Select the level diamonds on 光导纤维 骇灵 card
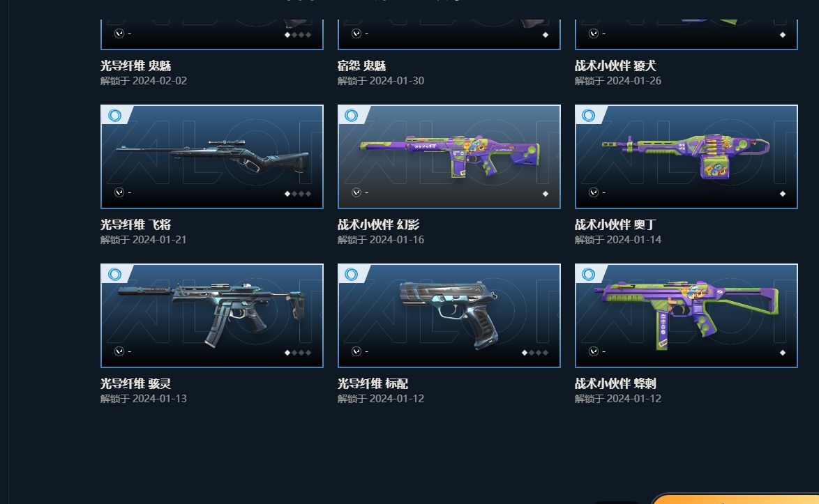 pos(298,353)
